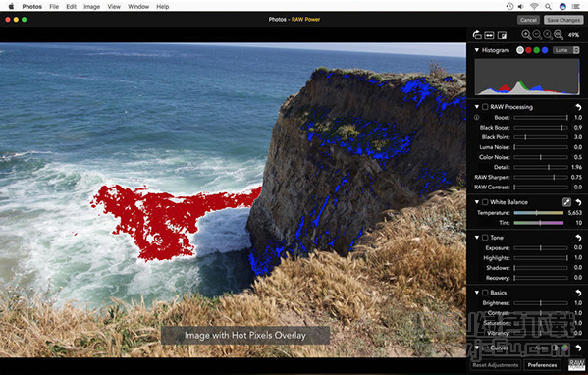Select the red histogram channel circle
588x375 pixels.
pyautogui.click(x=528, y=50)
